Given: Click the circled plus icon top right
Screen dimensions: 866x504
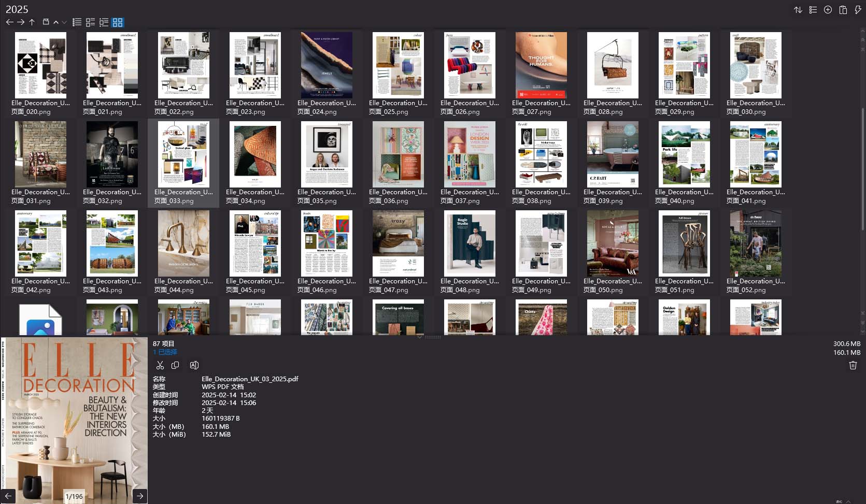Looking at the screenshot, I should click(828, 9).
